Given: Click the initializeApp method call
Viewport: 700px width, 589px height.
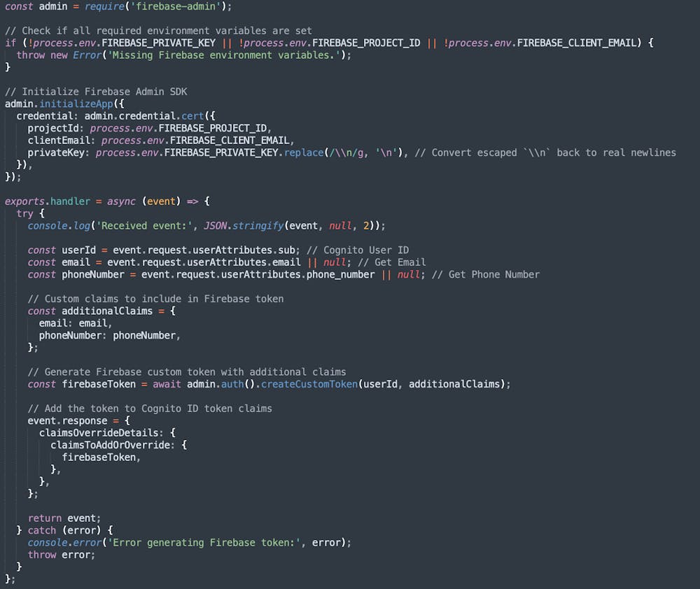Looking at the screenshot, I should coord(76,104).
